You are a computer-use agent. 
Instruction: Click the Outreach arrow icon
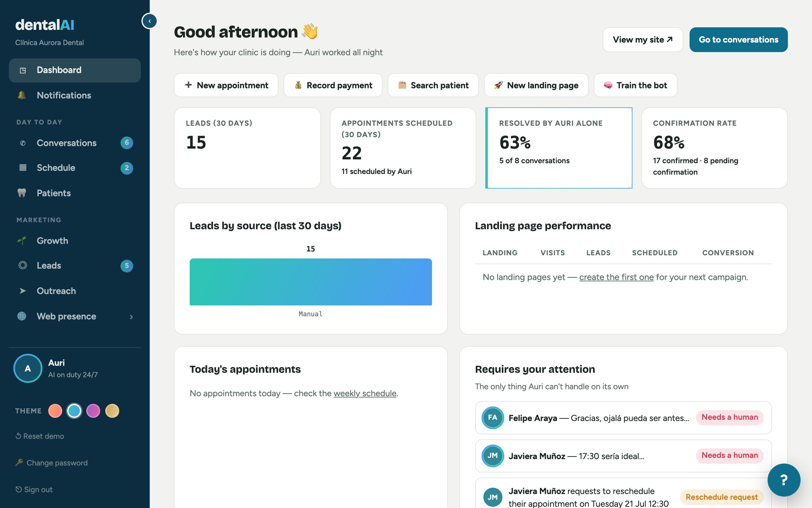(23, 291)
